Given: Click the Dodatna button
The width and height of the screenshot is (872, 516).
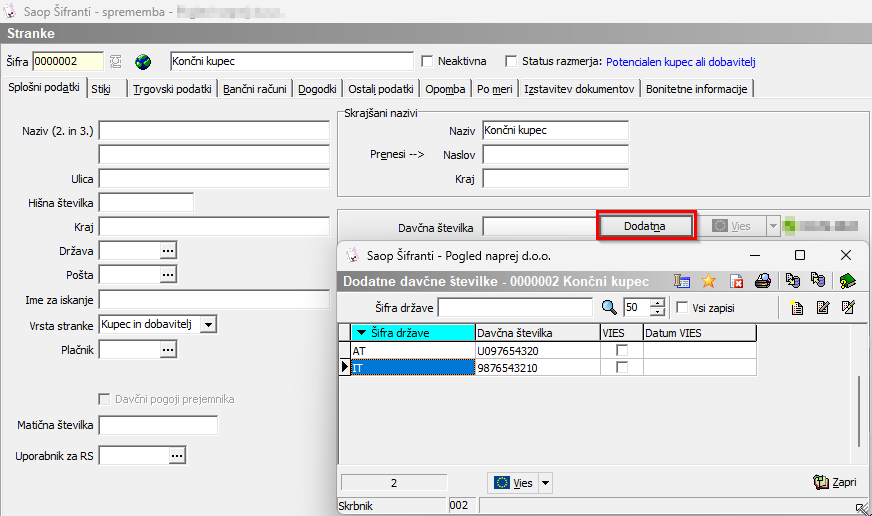Looking at the screenshot, I should point(645,226).
